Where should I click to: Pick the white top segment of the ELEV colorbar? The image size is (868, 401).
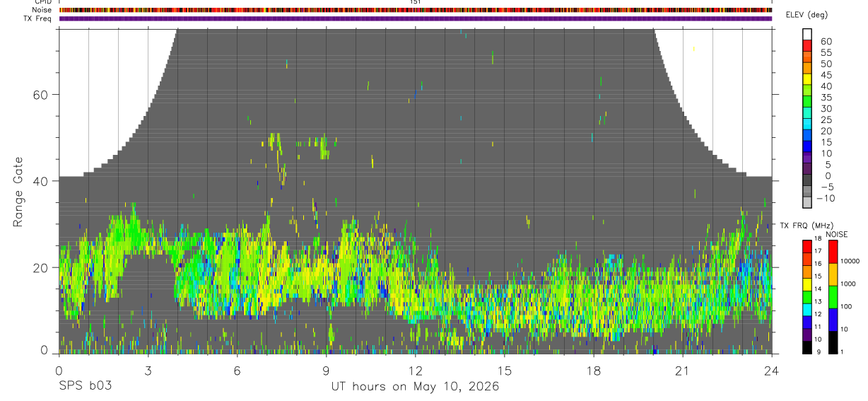[x=807, y=33]
